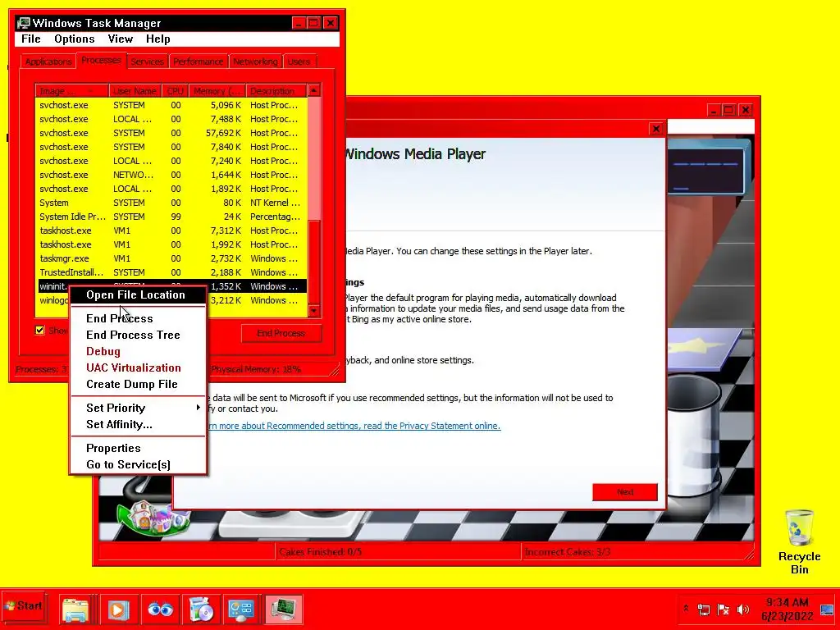Click the CPU value 99
840x630 pixels.
point(176,217)
